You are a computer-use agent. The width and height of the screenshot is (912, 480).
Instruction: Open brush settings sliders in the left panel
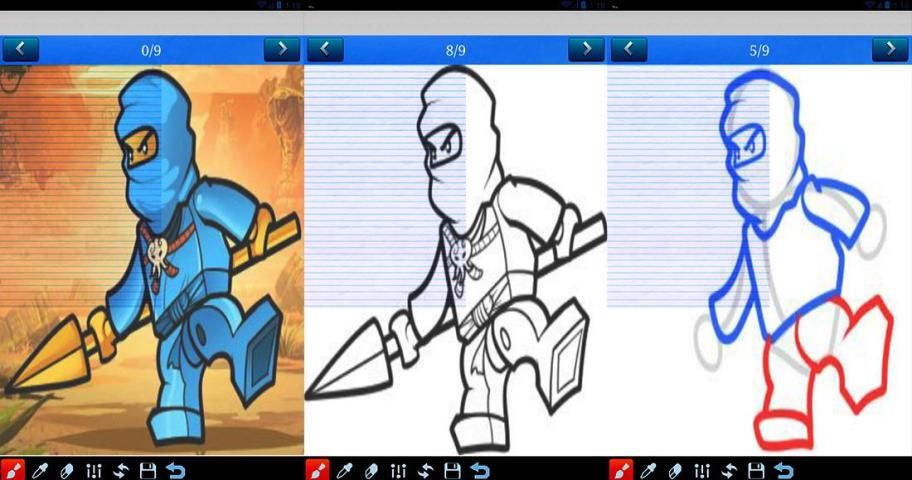(x=94, y=469)
